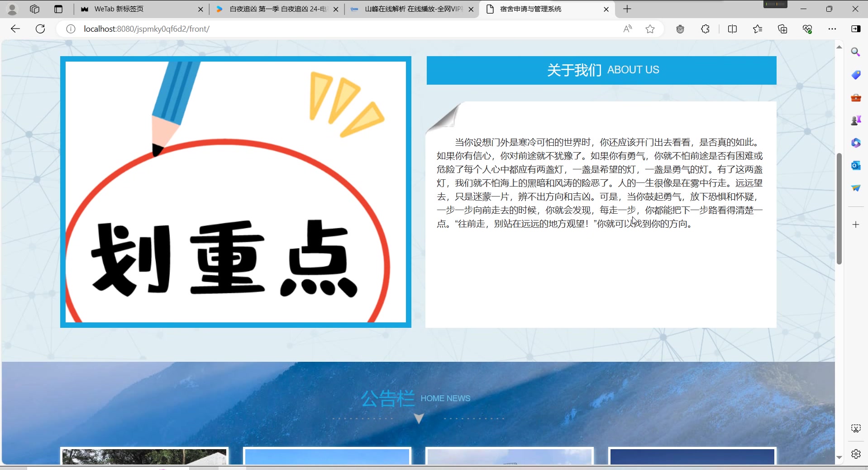Toggle Split screen view
Image resolution: width=868 pixels, height=470 pixels.
[x=732, y=29]
